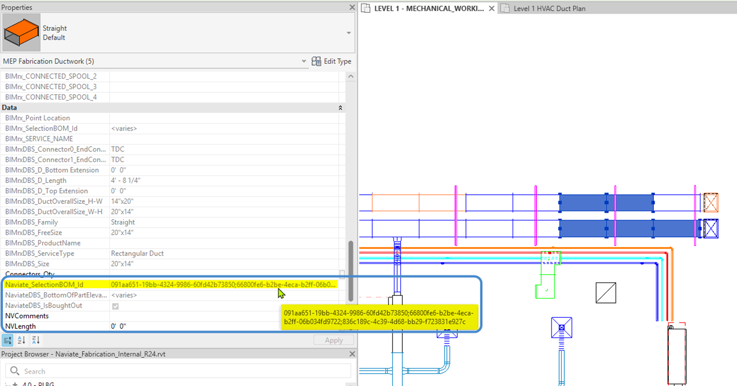
Task: Open the MEP Fabrication Ductwork filter dropdown
Action: pos(304,61)
